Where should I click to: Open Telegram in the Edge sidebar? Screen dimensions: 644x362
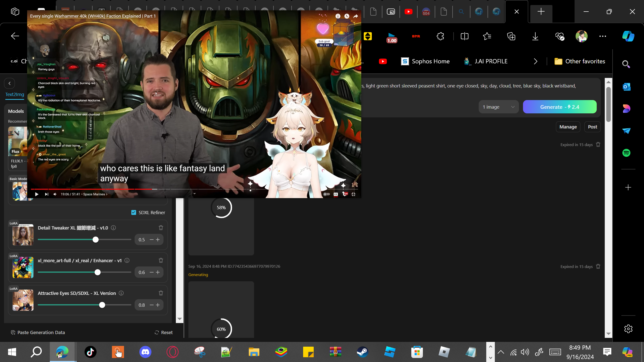click(x=626, y=131)
